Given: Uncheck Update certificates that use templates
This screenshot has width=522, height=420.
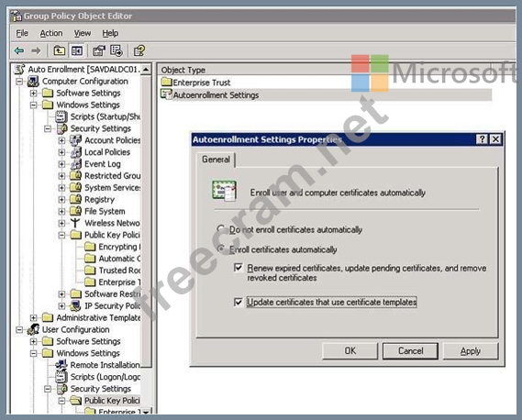Looking at the screenshot, I should pyautogui.click(x=239, y=303).
